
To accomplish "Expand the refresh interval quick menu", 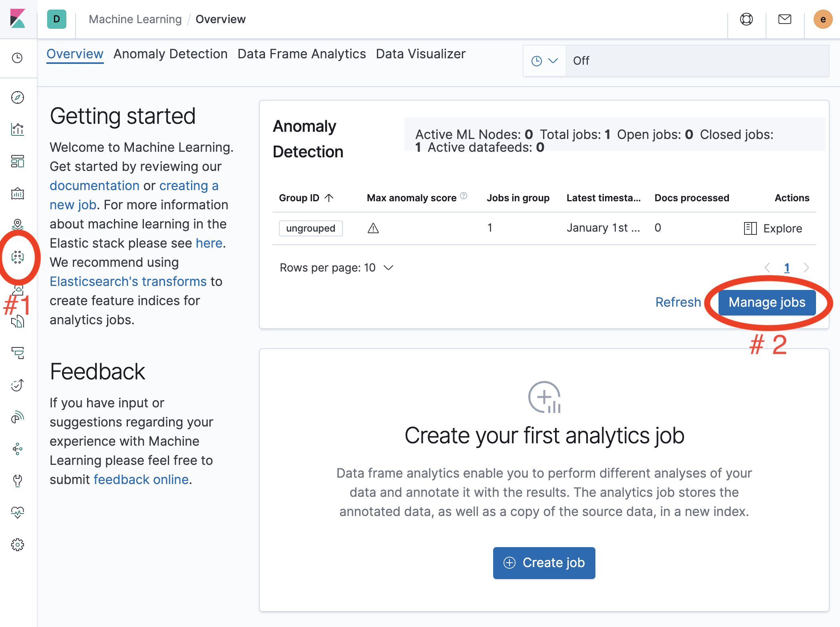I will (544, 61).
